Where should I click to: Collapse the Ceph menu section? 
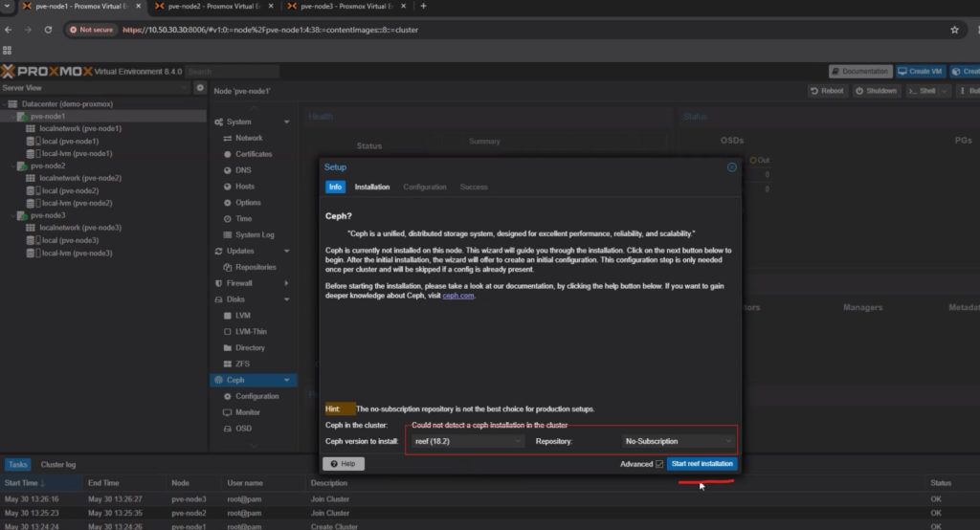coord(287,380)
